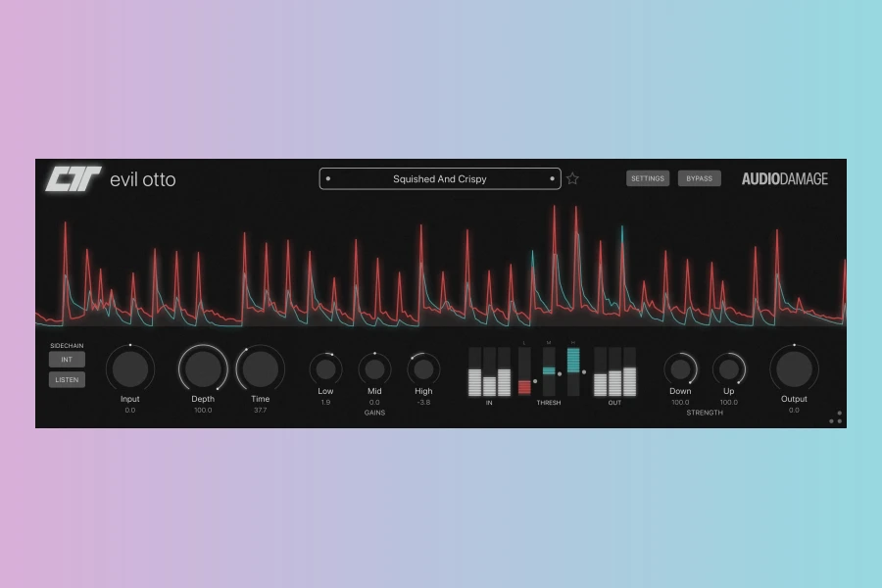Click the Time knob
This screenshot has height=588, width=882.
(260, 368)
